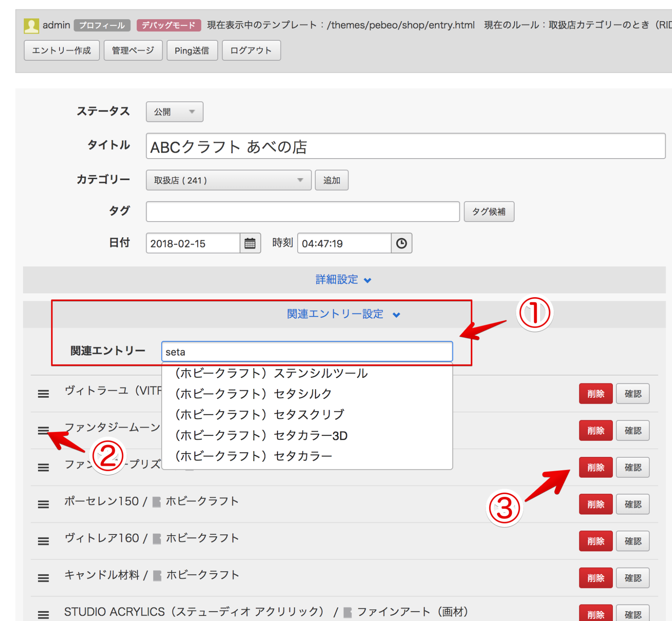672x621 pixels.
Task: Open the カテゴリー dropdown showing 取扱店 (241)
Action: 228,180
